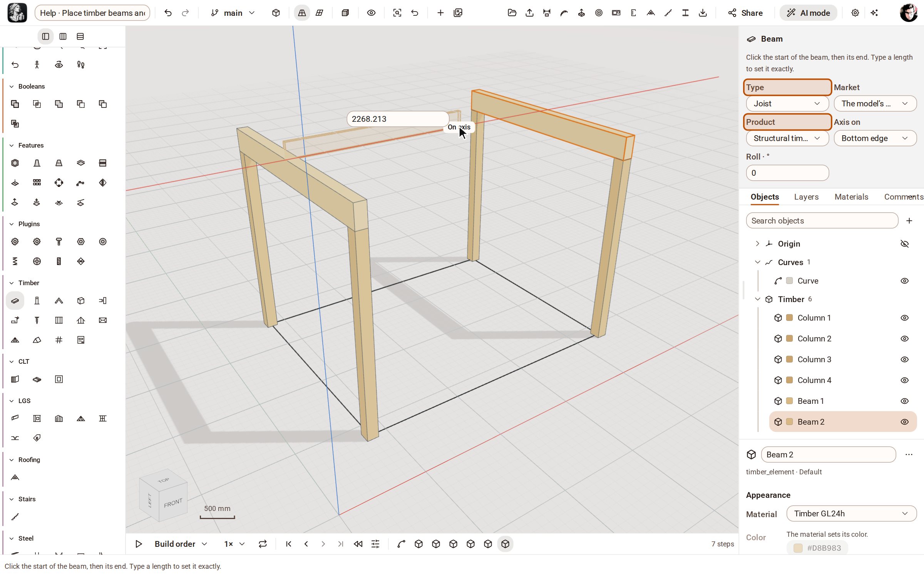Hide Beam 1 using its eye icon
This screenshot has width=924, height=578.
coord(905,401)
